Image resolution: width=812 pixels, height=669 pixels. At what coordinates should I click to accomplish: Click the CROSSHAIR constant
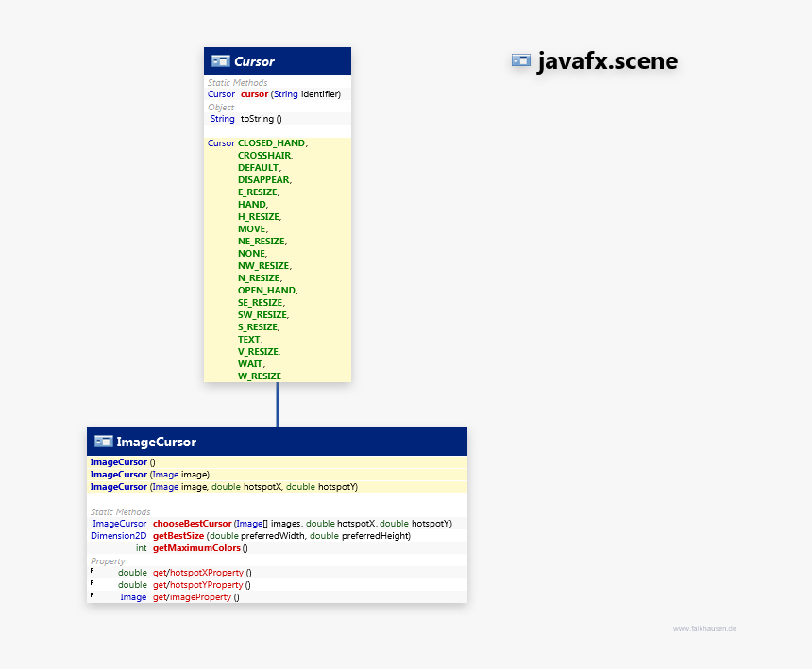pyautogui.click(x=265, y=156)
